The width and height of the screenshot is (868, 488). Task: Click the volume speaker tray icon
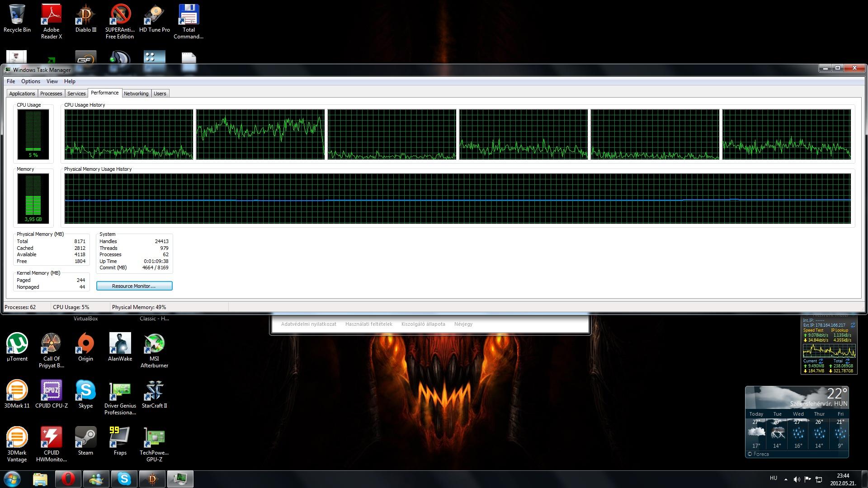(x=797, y=479)
